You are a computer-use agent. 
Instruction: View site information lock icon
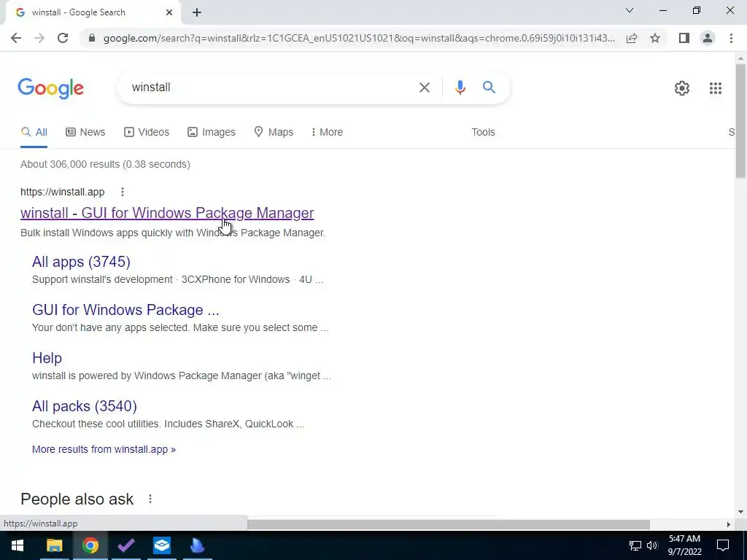92,38
